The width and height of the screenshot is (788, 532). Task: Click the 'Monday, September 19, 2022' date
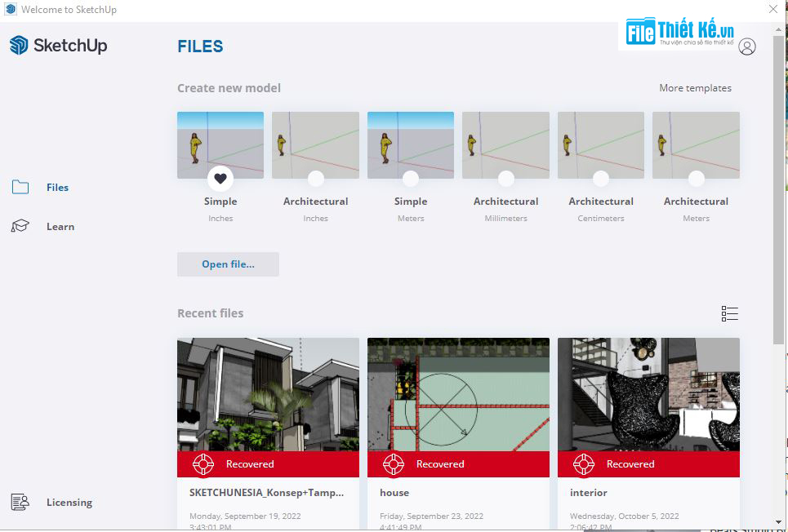coord(245,516)
